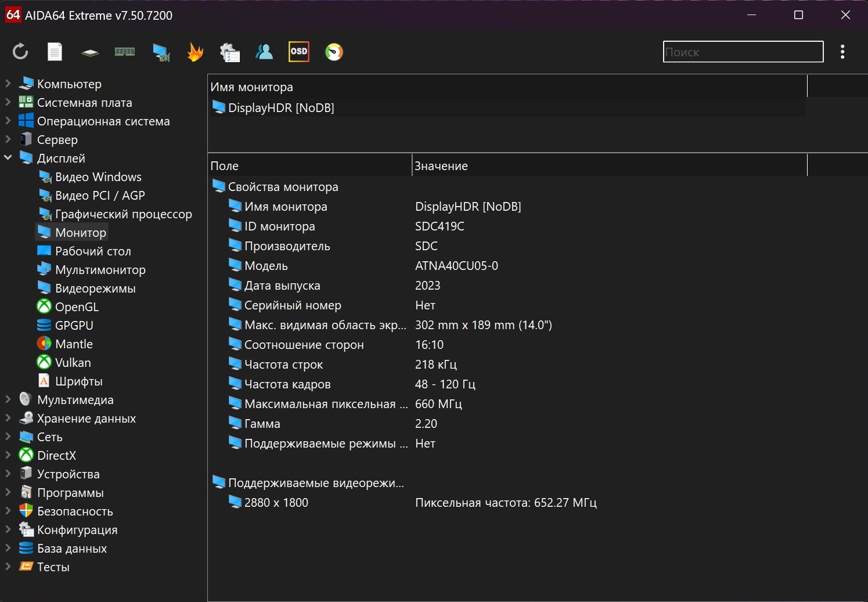The image size is (868, 602).
Task: Select the 2880 x 1800 video mode row
Action: [x=276, y=503]
